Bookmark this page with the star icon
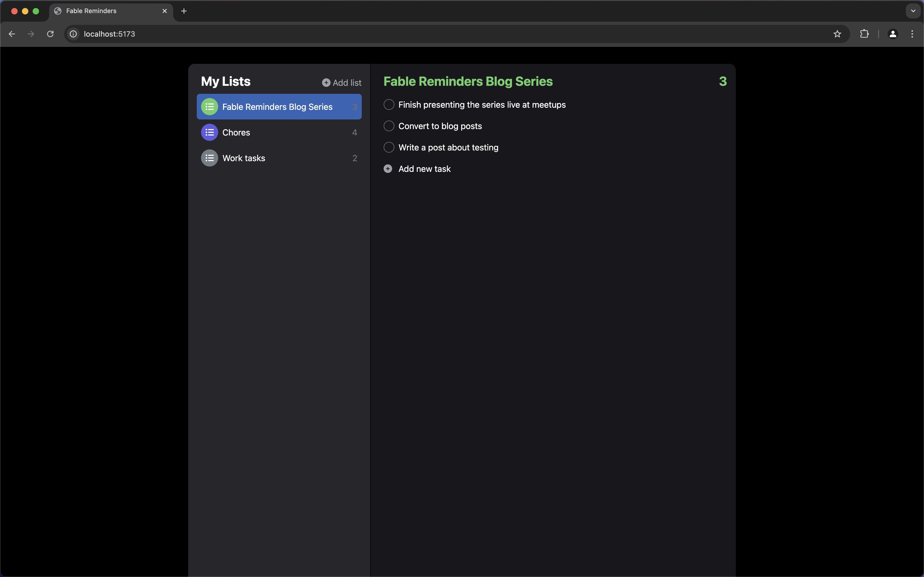Viewport: 924px width, 577px height. pyautogui.click(x=837, y=34)
